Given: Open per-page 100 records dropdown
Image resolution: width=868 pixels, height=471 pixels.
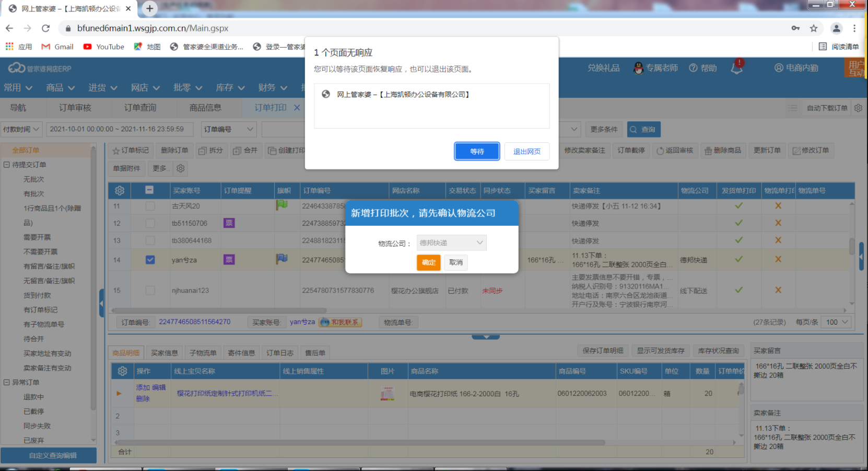Looking at the screenshot, I should click(x=837, y=322).
